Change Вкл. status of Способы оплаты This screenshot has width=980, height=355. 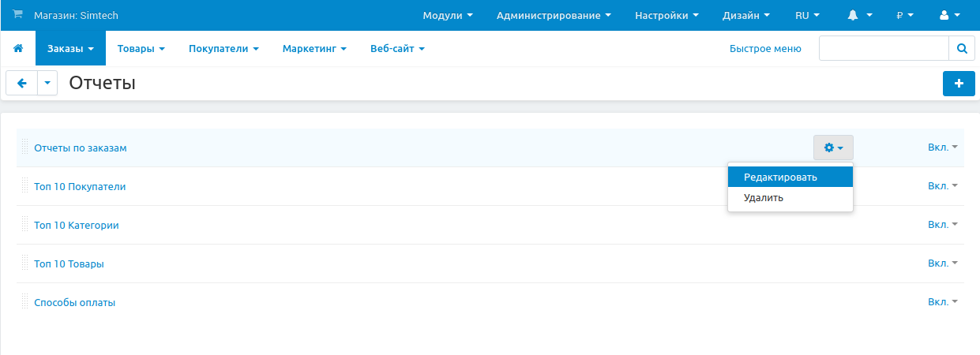click(x=942, y=302)
